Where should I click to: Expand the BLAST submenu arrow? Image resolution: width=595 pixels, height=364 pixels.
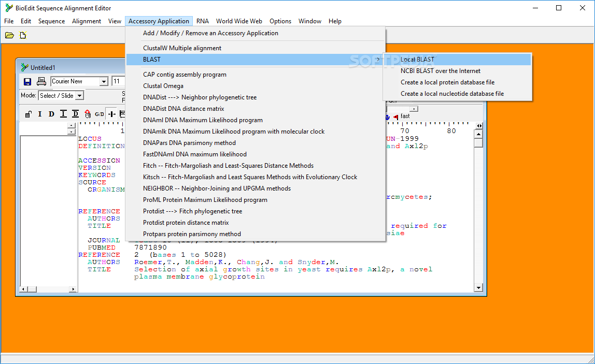coord(378,60)
